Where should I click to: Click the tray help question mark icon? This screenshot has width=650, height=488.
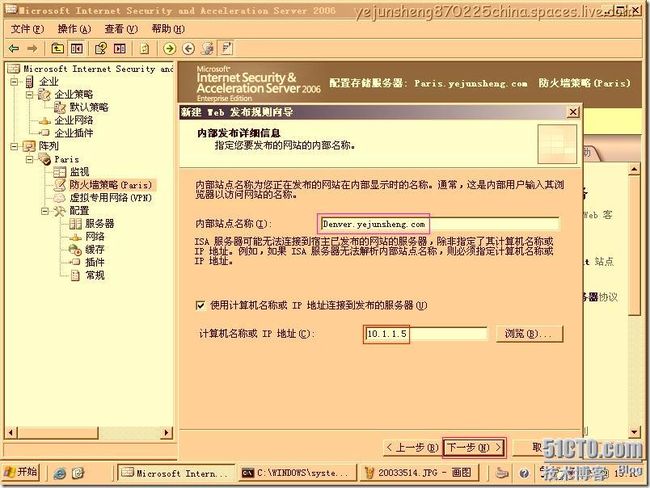pyautogui.click(x=524, y=473)
